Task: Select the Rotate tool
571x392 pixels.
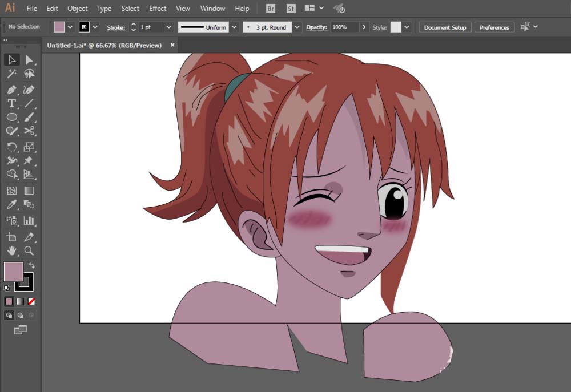Action: point(11,147)
